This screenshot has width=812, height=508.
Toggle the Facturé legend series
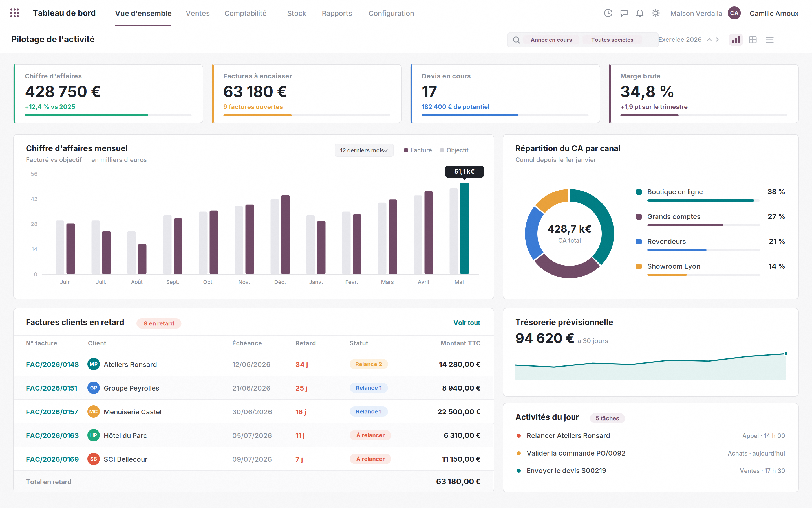click(x=418, y=150)
